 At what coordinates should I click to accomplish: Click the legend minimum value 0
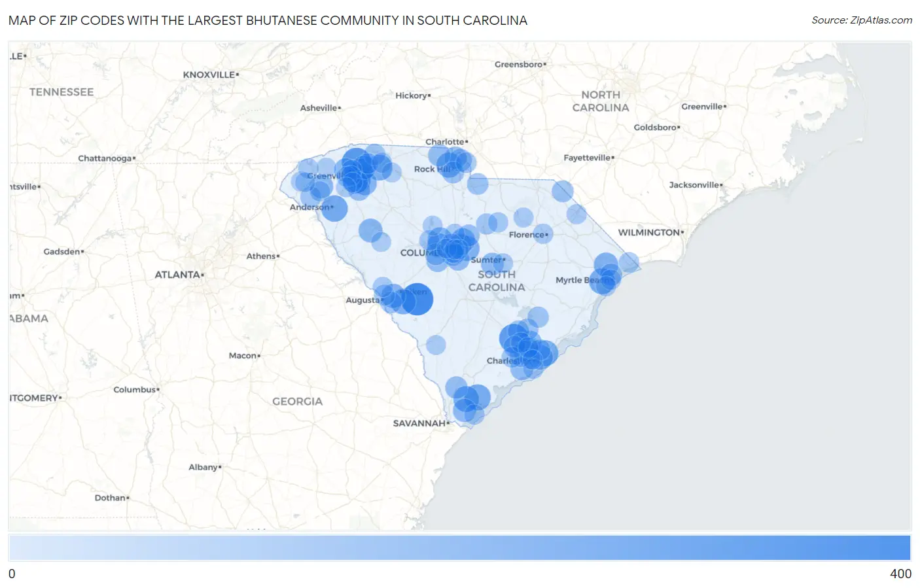click(12, 574)
